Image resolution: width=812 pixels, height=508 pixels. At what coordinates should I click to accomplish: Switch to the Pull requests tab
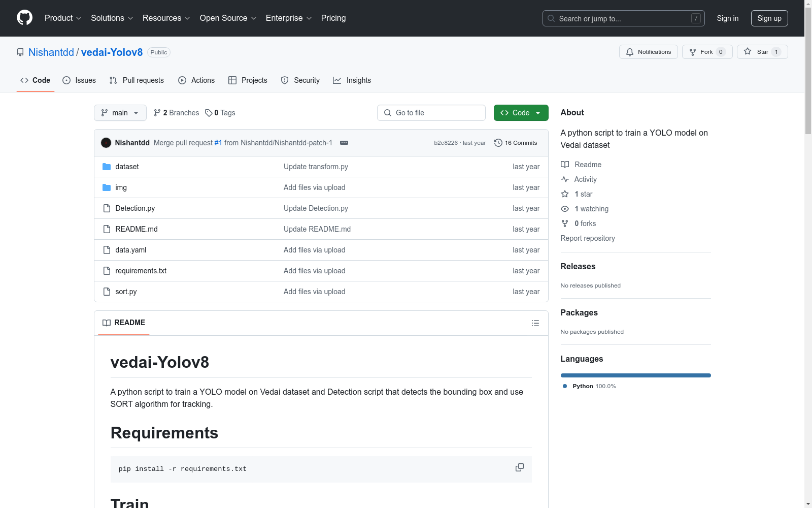[x=137, y=80]
